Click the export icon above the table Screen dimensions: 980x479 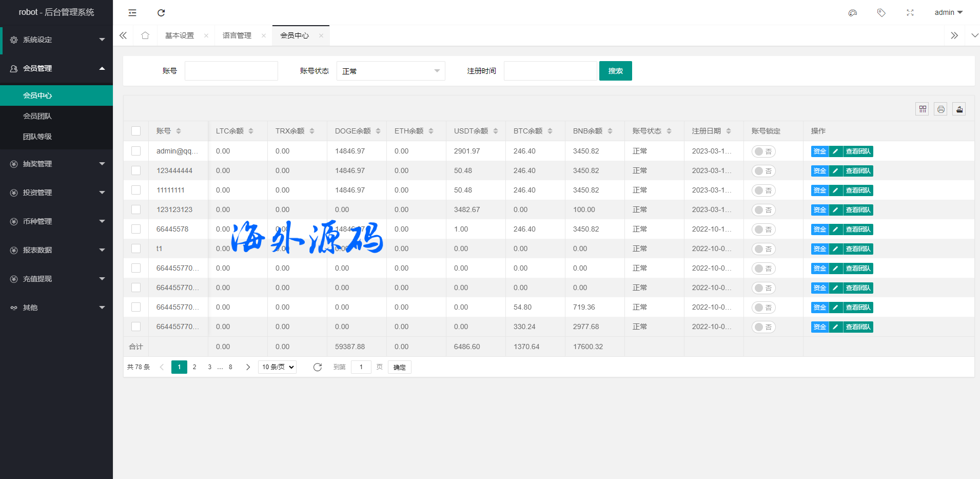point(959,109)
